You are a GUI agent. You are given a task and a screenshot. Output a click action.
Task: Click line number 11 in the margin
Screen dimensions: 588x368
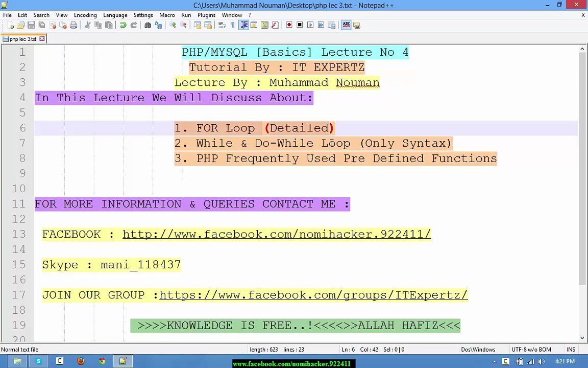coord(18,204)
